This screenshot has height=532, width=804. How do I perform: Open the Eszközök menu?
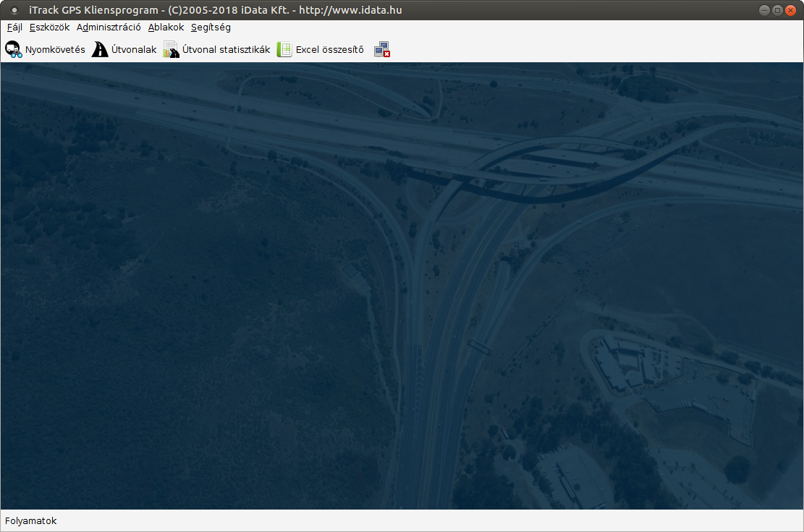pyautogui.click(x=49, y=28)
